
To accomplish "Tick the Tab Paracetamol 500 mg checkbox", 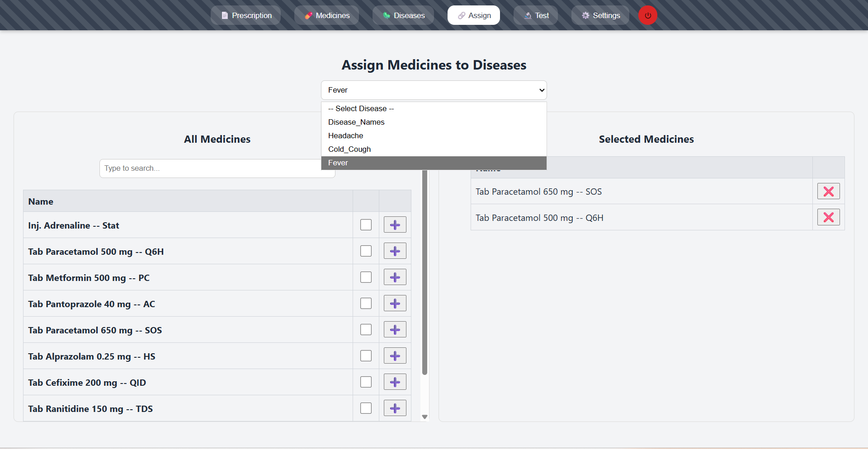I will pos(366,251).
